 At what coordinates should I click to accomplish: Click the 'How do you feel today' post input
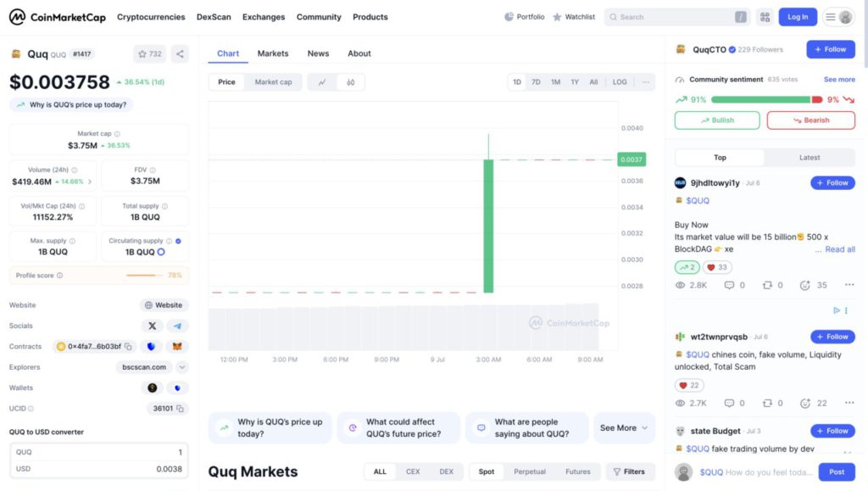[x=755, y=472]
